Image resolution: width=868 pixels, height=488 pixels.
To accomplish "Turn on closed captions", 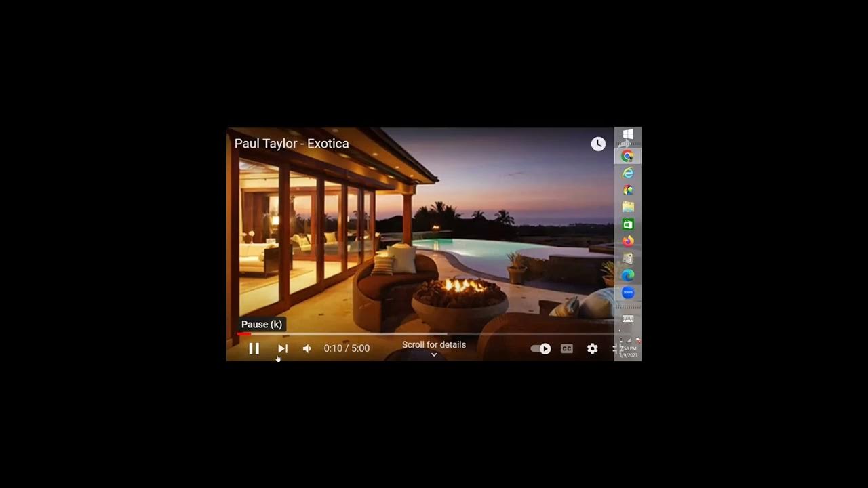I will (x=567, y=348).
